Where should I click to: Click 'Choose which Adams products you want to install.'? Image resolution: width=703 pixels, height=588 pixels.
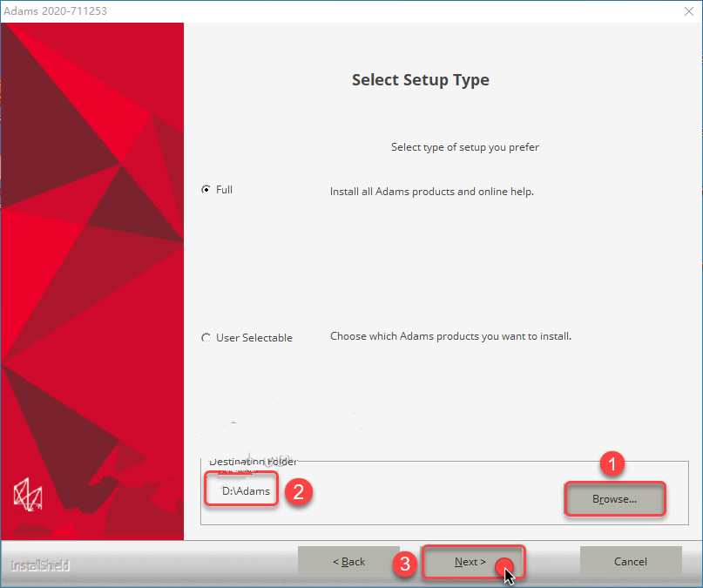tap(450, 336)
